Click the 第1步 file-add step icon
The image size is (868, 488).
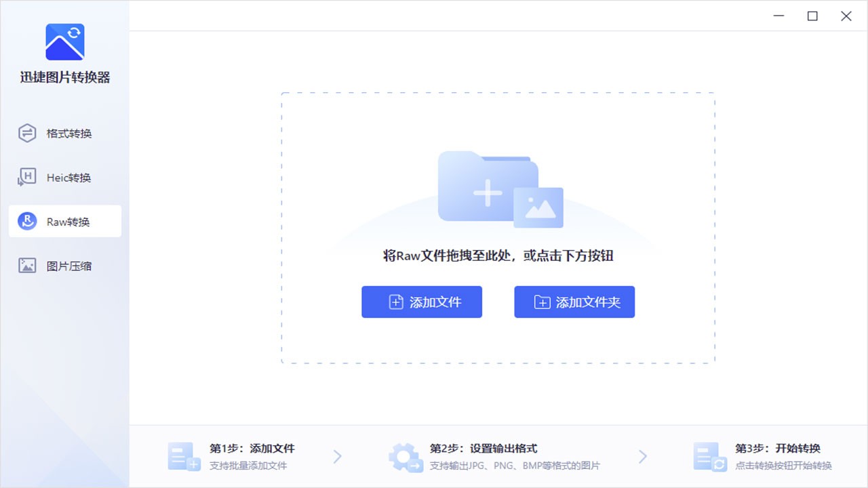183,456
